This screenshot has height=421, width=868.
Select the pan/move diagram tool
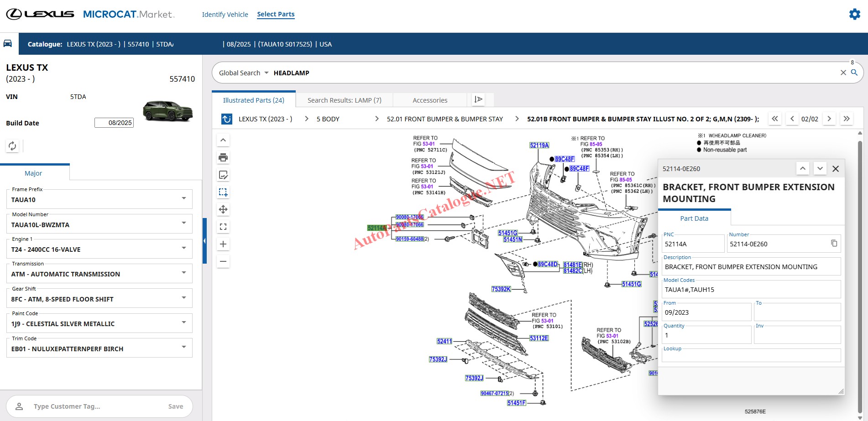point(223,210)
